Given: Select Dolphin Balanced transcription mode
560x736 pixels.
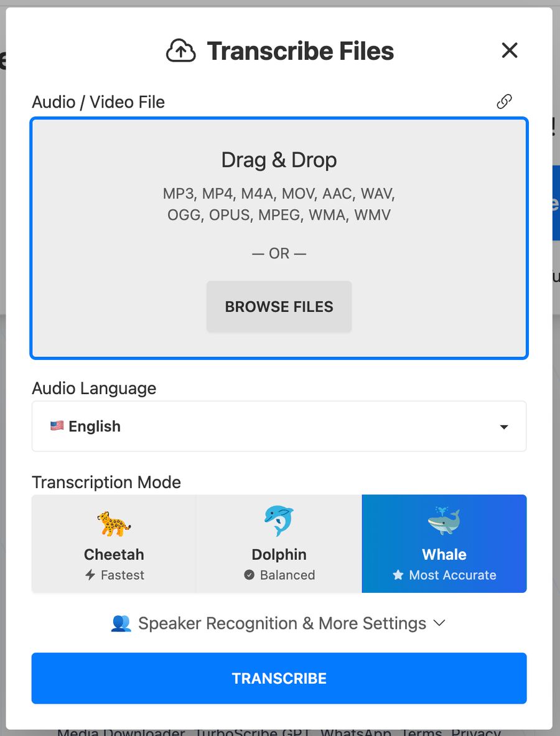Looking at the screenshot, I should [x=279, y=544].
